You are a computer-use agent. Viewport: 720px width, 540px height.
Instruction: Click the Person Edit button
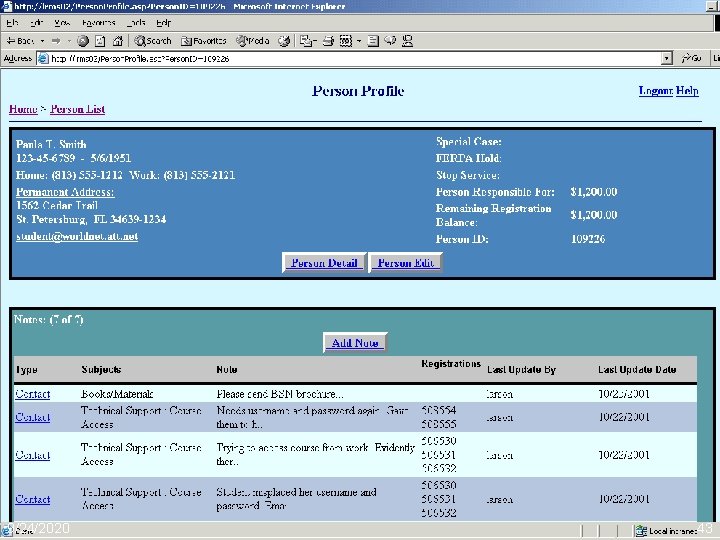pyautogui.click(x=405, y=263)
